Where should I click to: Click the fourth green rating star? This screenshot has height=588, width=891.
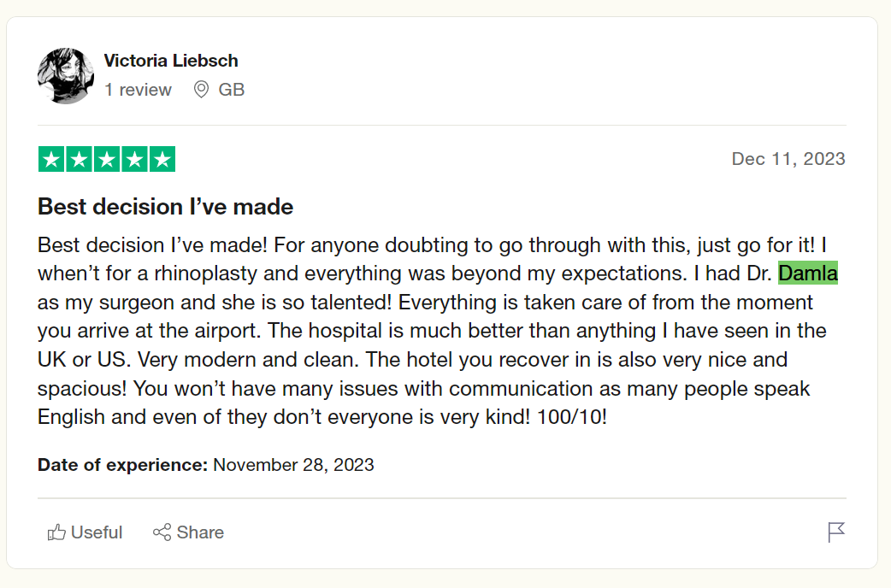click(134, 159)
